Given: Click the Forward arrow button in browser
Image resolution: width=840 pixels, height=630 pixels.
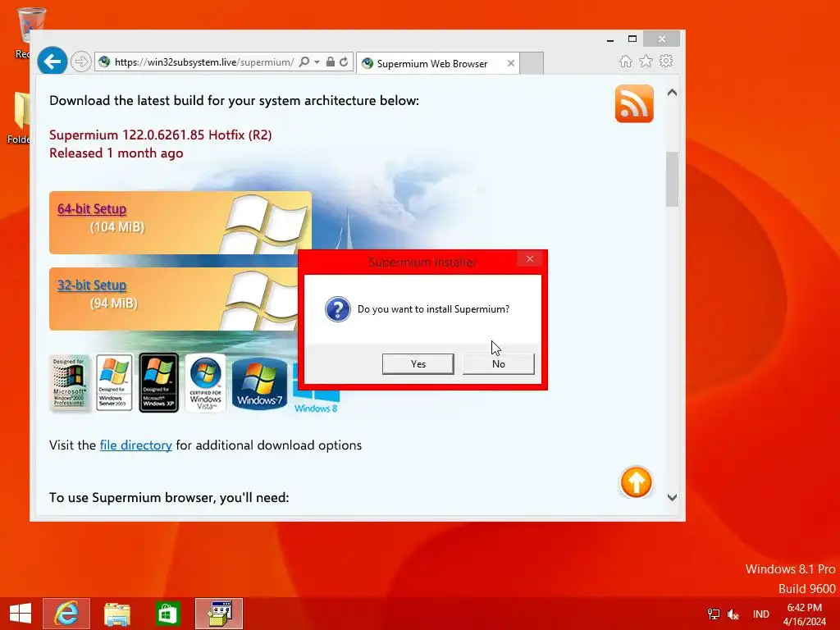Looking at the screenshot, I should click(x=81, y=62).
